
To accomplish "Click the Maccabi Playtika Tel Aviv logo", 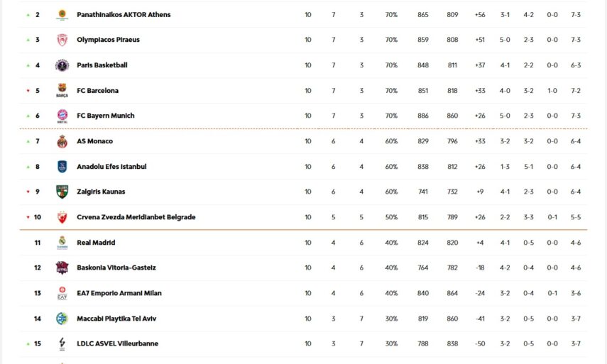I will pos(62,319).
